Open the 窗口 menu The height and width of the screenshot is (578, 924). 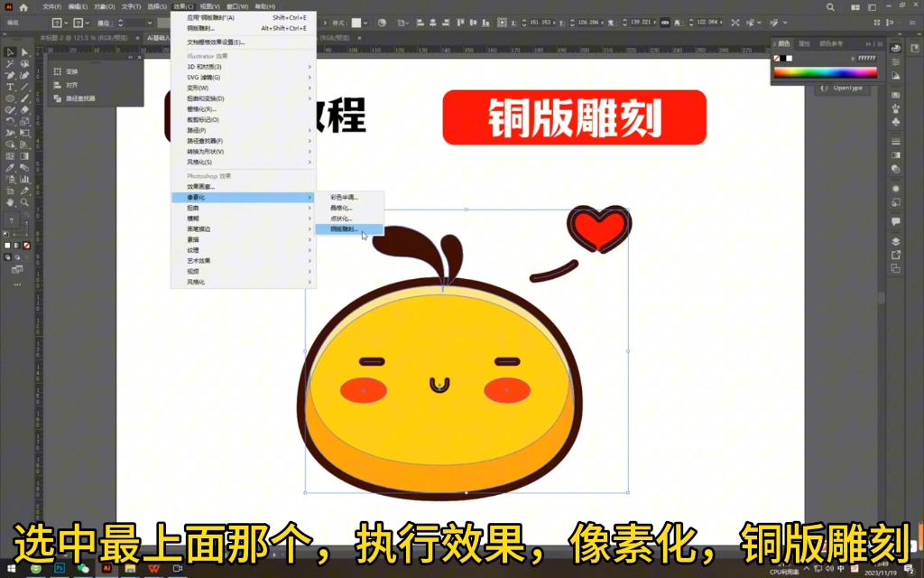[x=237, y=5]
